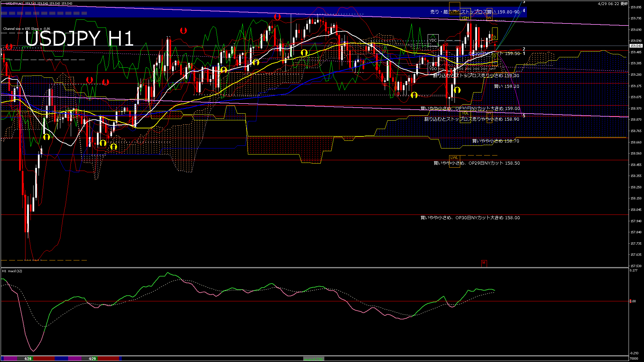Click the YDH yesterday-high label box
This screenshot has height=362, width=644.
click(465, 18)
